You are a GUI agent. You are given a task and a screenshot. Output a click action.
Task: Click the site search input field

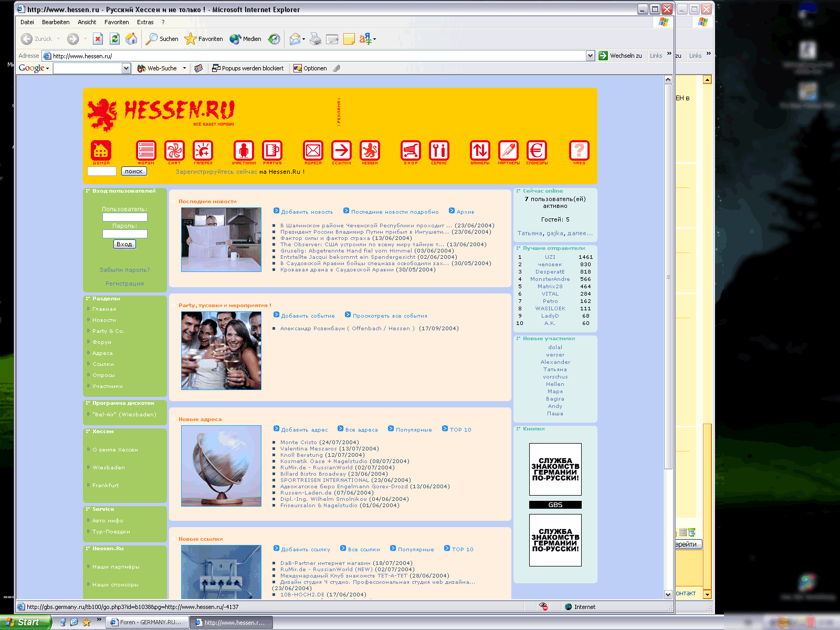click(x=102, y=171)
